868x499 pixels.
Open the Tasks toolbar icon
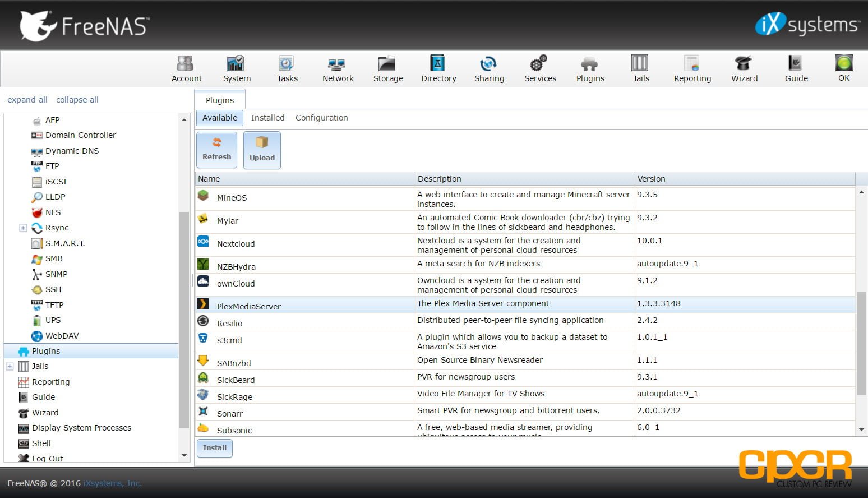tap(287, 69)
